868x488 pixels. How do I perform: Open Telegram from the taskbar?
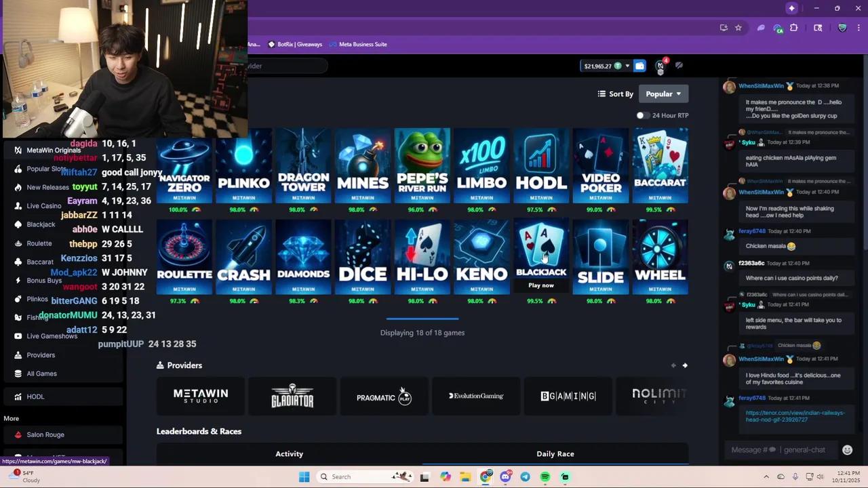click(525, 476)
